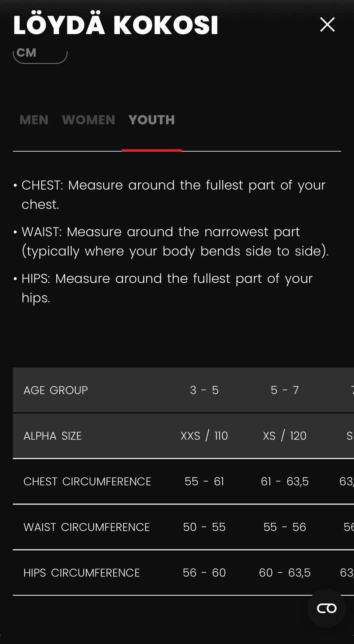Screen dimensions: 354x644
Task: Open the chat bubble icon
Action: [327, 608]
